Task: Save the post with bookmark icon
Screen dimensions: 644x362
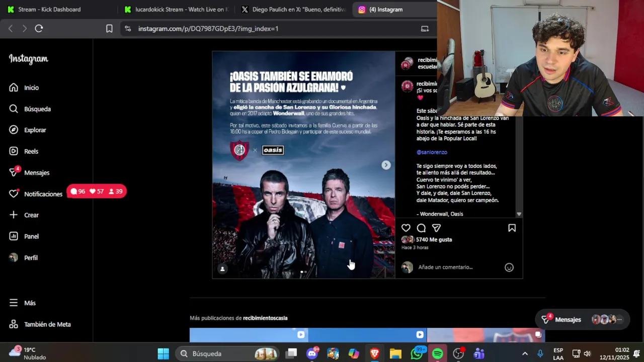Action: pyautogui.click(x=512, y=228)
